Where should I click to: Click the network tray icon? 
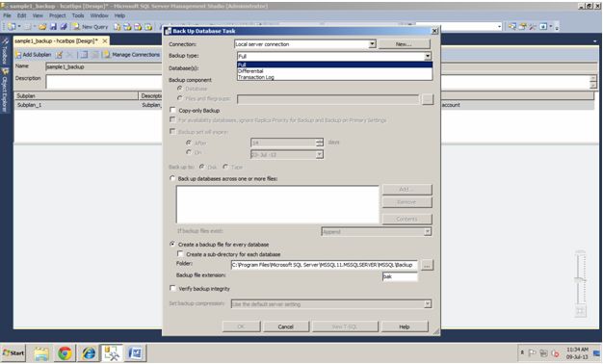544,352
